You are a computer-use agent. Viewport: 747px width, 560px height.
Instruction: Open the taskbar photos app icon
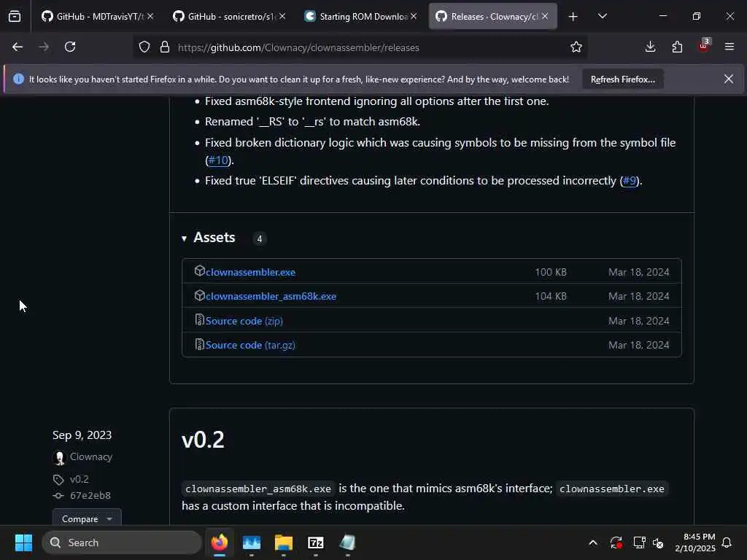coord(252,542)
